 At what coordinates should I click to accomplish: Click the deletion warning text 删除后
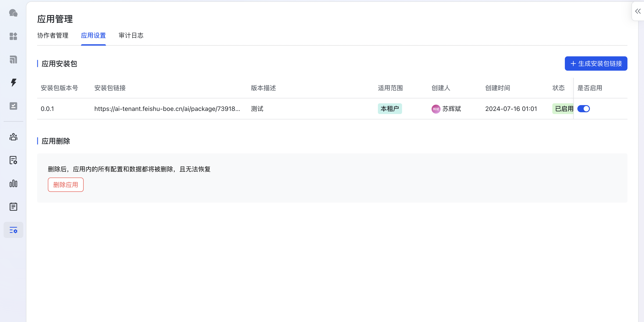point(129,169)
